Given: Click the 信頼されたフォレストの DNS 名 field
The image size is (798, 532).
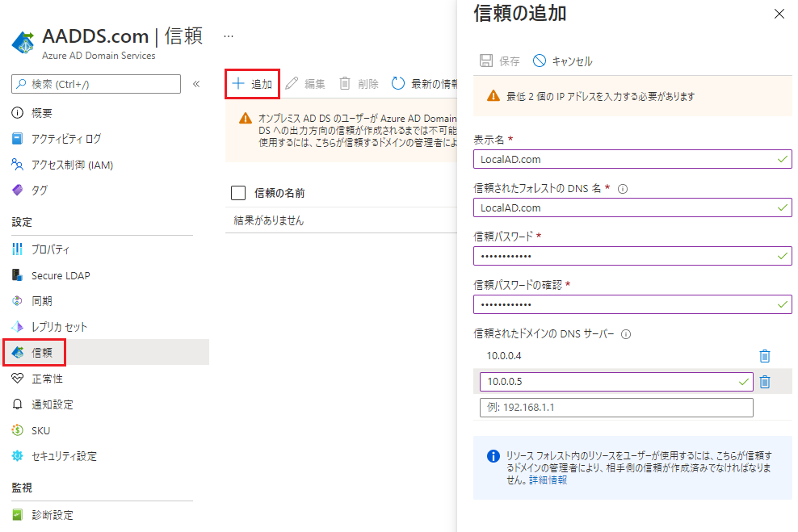Looking at the screenshot, I should tap(632, 207).
